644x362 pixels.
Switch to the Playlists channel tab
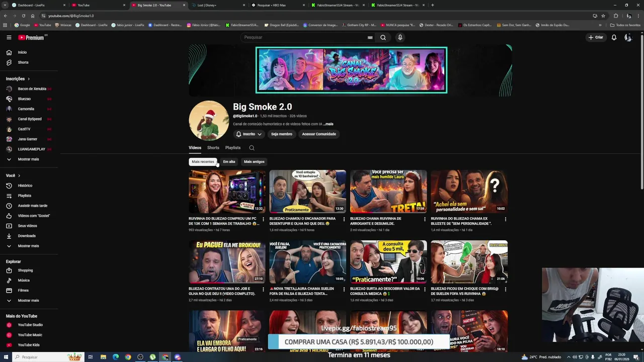(x=233, y=148)
